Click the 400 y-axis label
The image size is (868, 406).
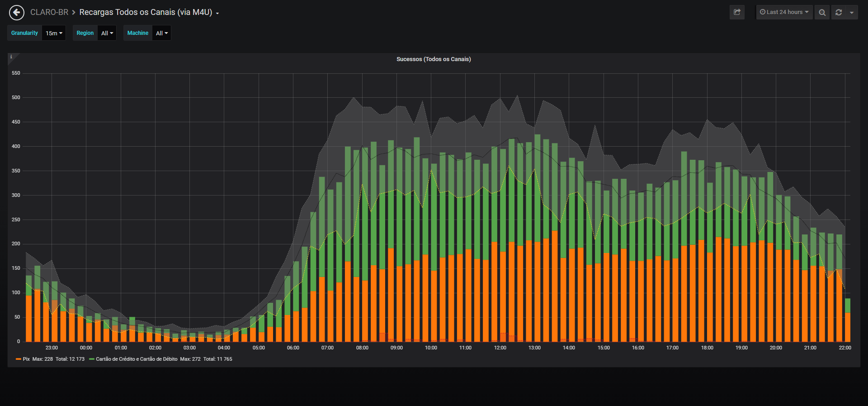(x=16, y=146)
